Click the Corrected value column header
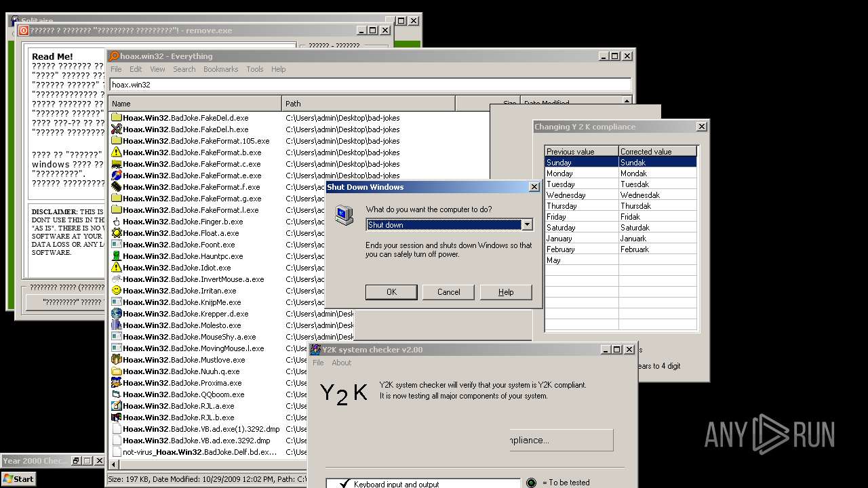This screenshot has height=488, width=868. [x=657, y=151]
